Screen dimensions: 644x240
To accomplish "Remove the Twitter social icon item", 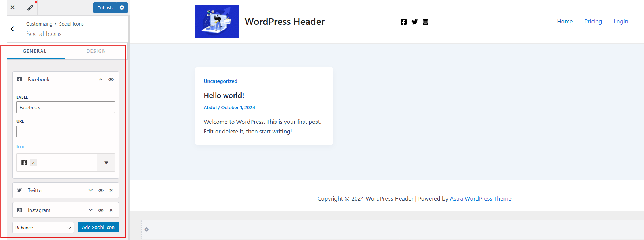I will (111, 190).
